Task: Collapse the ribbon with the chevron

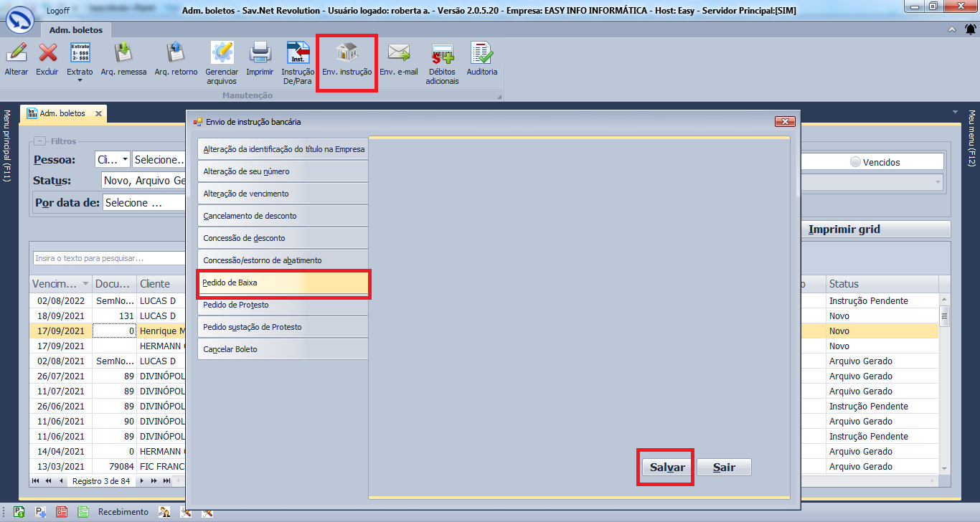Action: tap(951, 29)
